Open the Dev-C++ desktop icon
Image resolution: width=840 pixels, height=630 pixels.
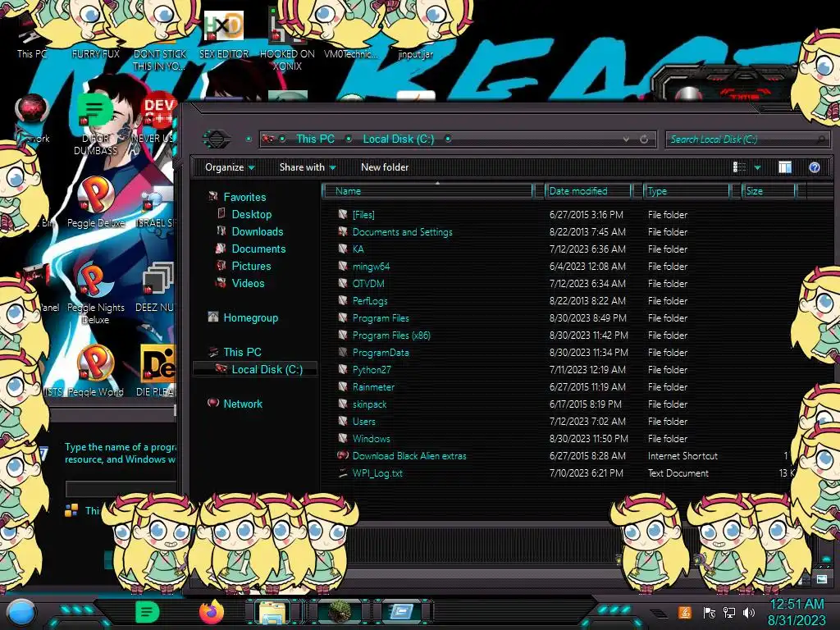158,118
